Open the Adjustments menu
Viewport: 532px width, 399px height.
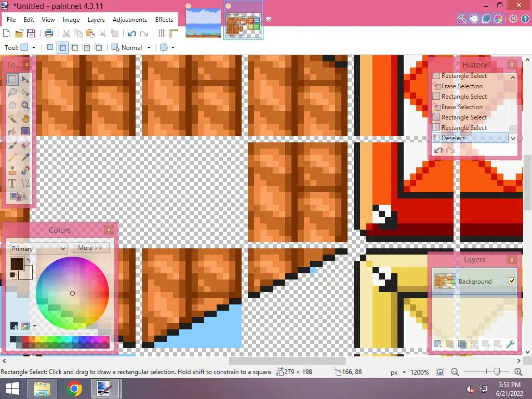tap(129, 20)
